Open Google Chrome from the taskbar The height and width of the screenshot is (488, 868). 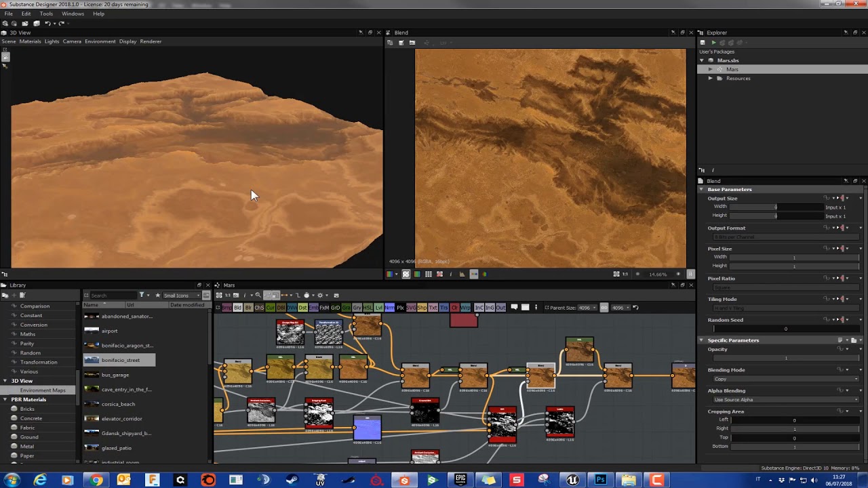click(x=96, y=481)
